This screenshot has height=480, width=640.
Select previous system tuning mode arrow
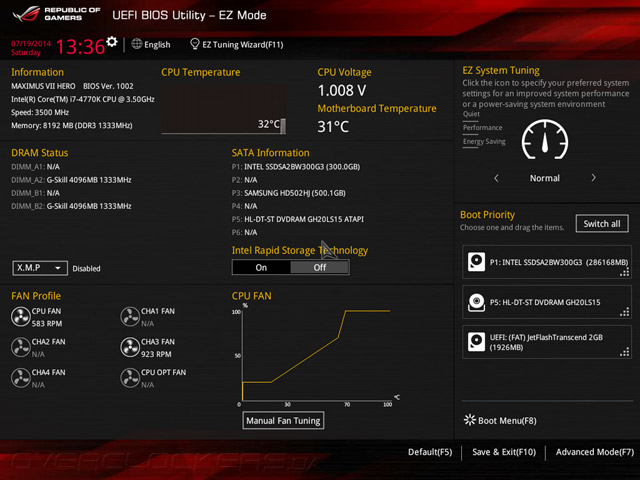(x=496, y=178)
